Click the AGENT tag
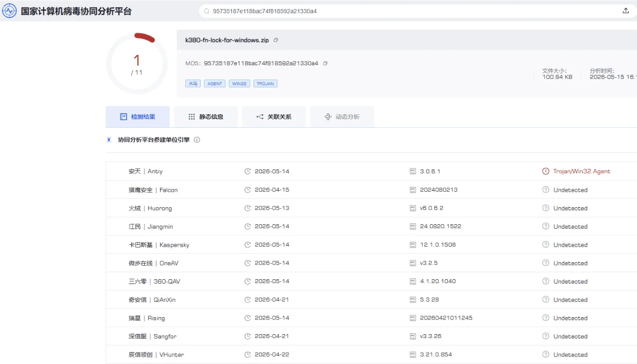The height and width of the screenshot is (364, 637). 215,83
